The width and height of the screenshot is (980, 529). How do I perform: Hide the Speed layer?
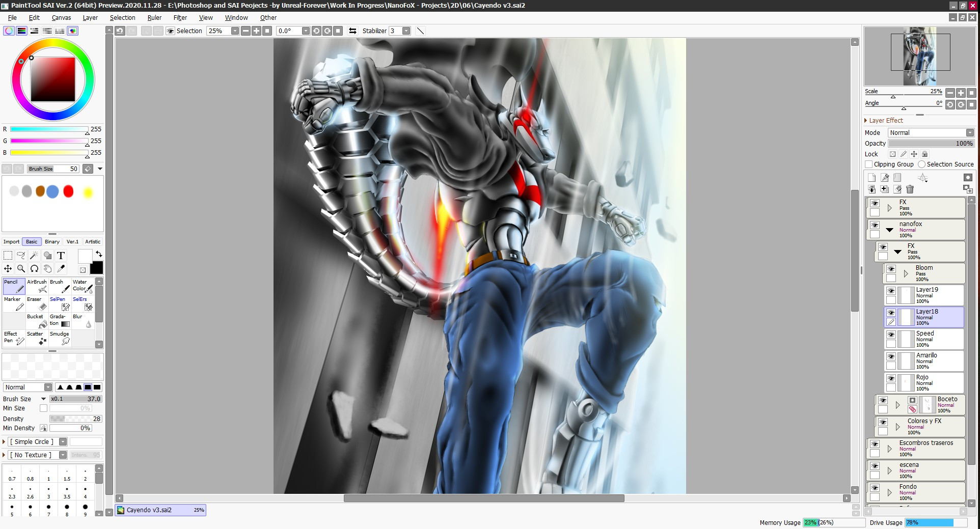[x=891, y=335]
